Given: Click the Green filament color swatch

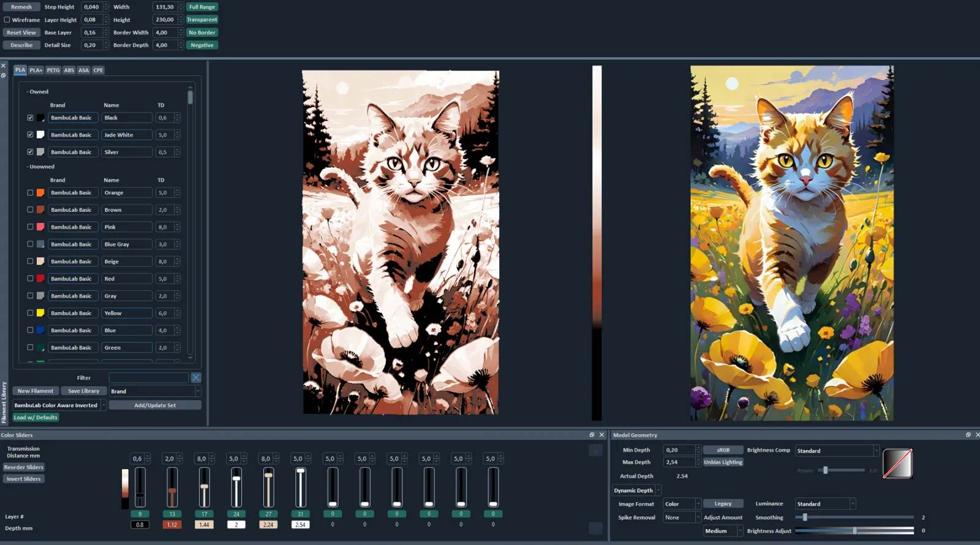Looking at the screenshot, I should [x=40, y=347].
